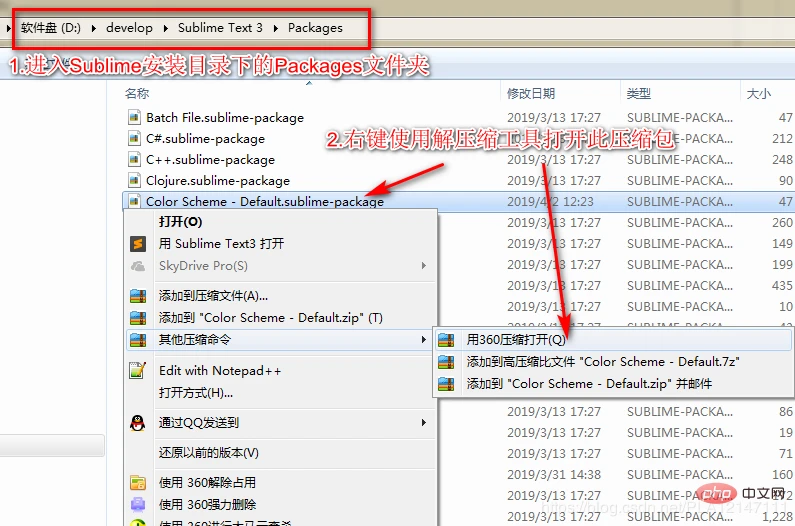Click the size value 1,228
The height and width of the screenshot is (526, 795).
777,517
